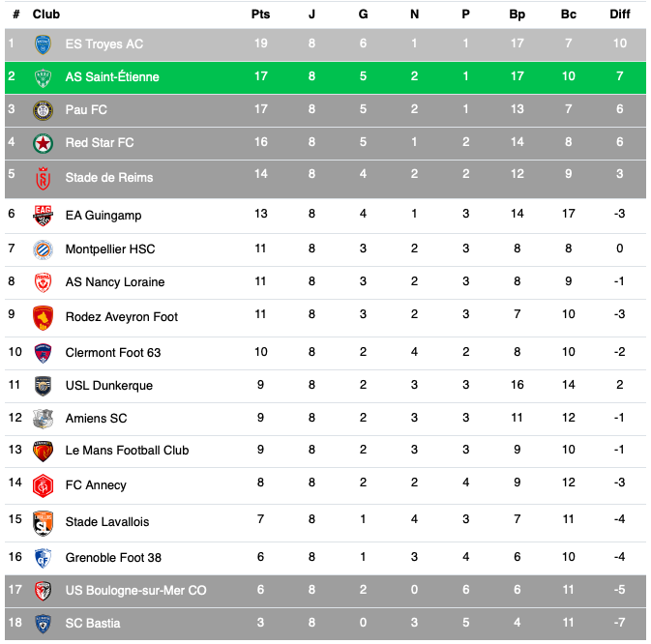Click the Red Star FC star logo
The width and height of the screenshot is (651, 644).
43,143
